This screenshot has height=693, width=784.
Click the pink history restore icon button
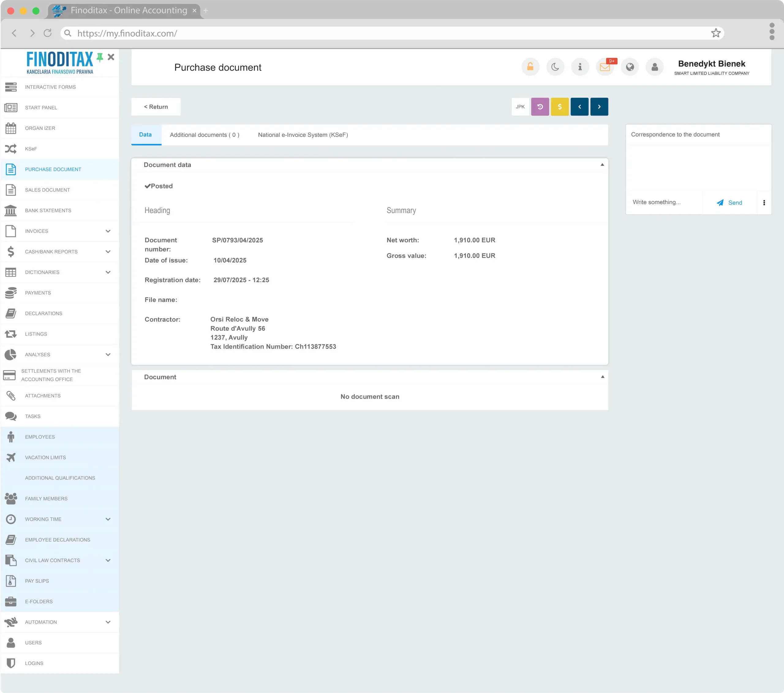(540, 107)
